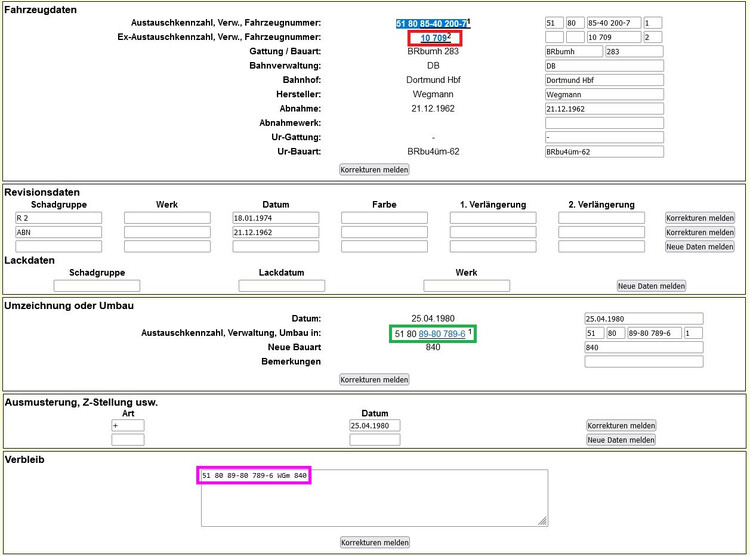The width and height of the screenshot is (750, 556).
Task: Click the Bahnhof field containing Dortmund Hbf
Action: (604, 80)
